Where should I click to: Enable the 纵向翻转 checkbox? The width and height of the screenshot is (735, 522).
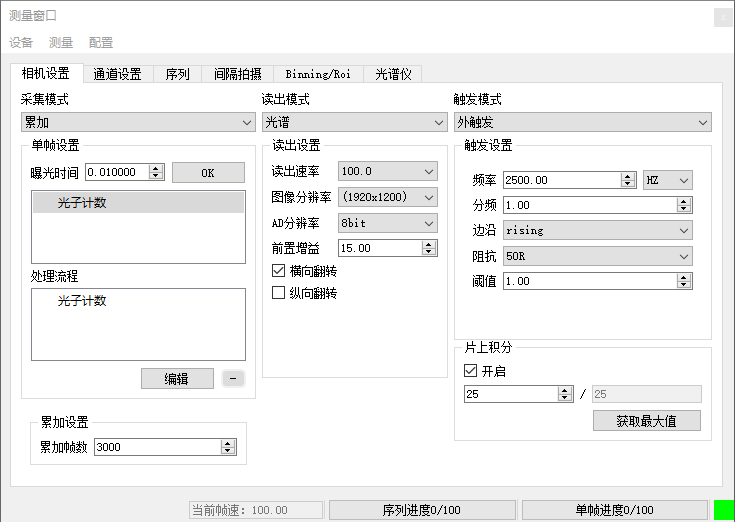[279, 294]
